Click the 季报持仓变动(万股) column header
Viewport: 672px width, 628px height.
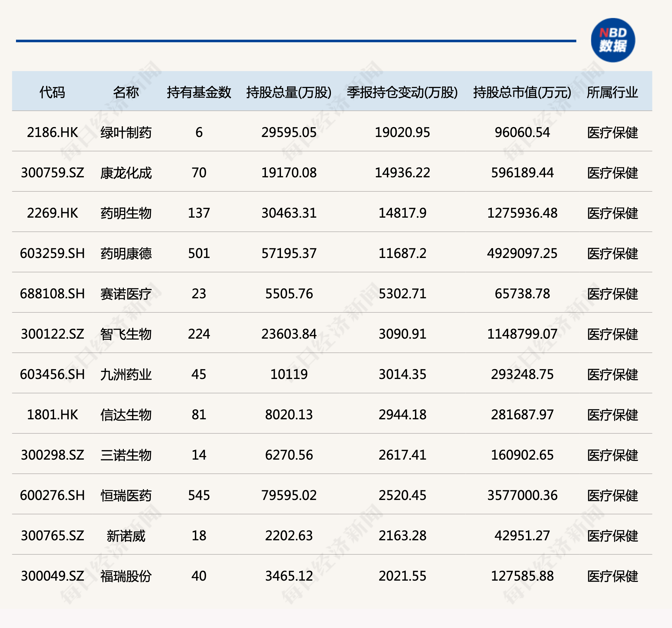tap(402, 92)
